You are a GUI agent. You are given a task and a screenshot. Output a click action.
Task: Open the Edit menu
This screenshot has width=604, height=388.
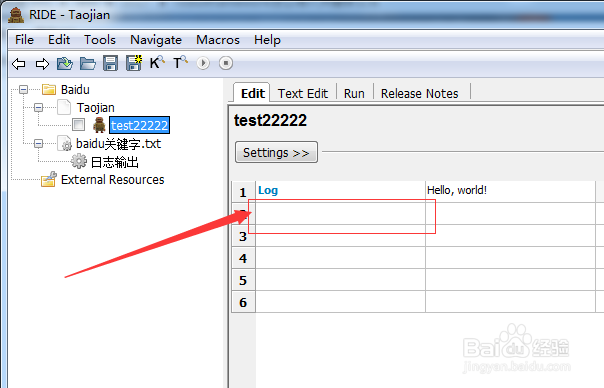tap(59, 40)
